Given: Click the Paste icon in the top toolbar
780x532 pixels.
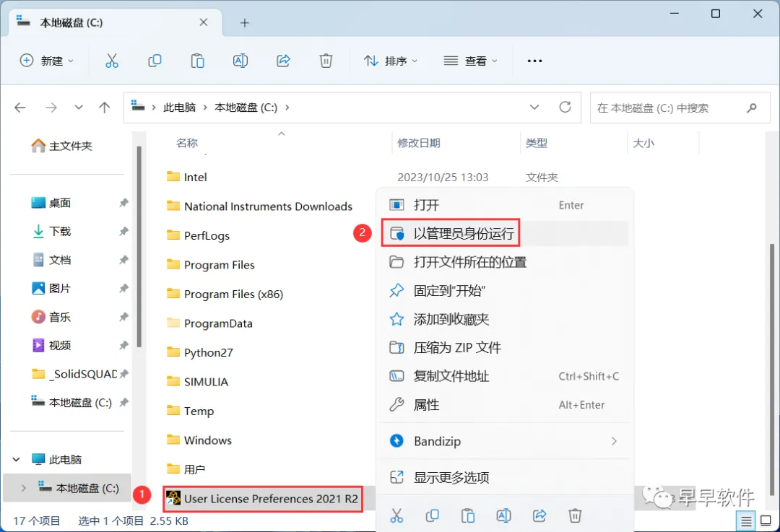Looking at the screenshot, I should point(197,61).
